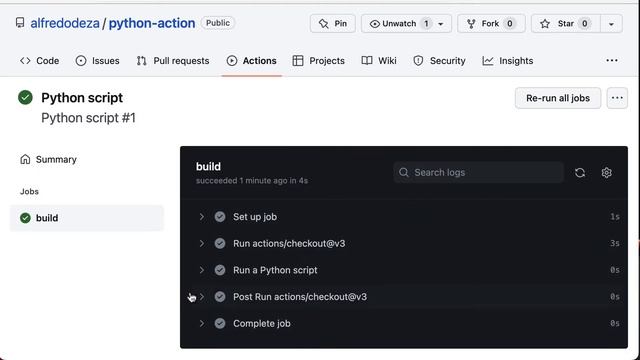The image size is (640, 360).
Task: Click the refresh logs icon
Action: 580,173
